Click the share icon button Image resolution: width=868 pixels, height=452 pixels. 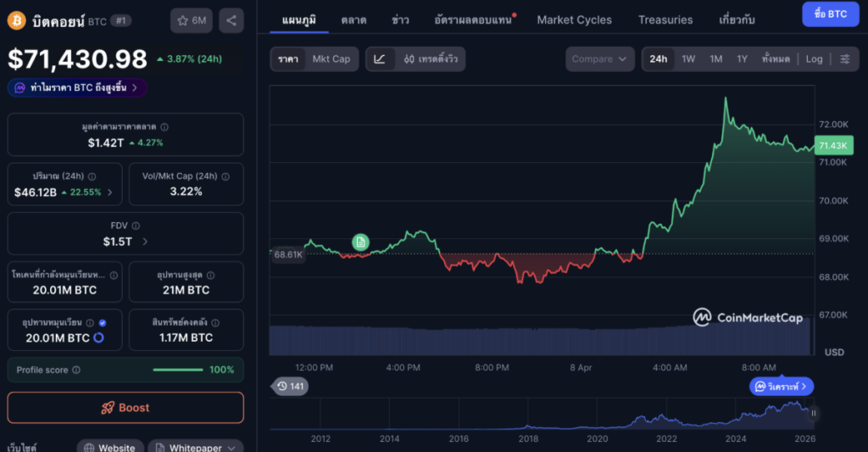[x=231, y=20]
